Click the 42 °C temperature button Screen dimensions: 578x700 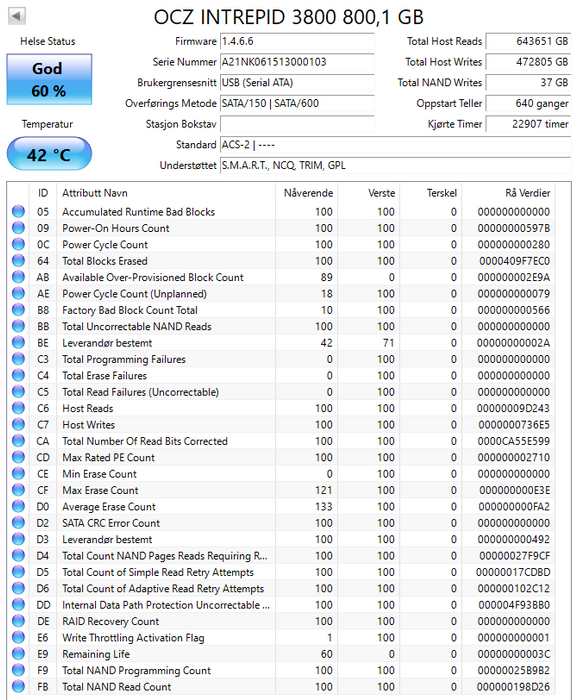point(49,154)
